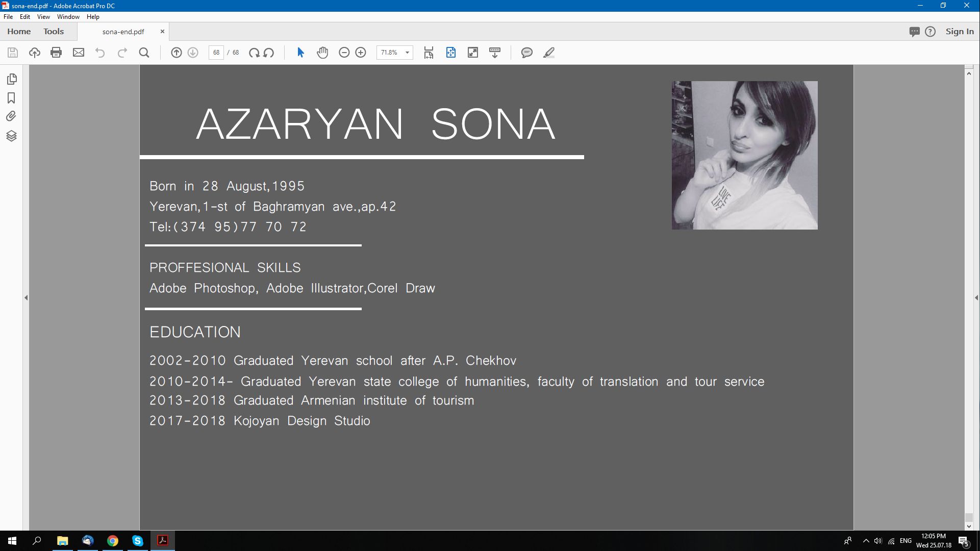Open the View menu
Screen dimensions: 980x551
pos(43,17)
